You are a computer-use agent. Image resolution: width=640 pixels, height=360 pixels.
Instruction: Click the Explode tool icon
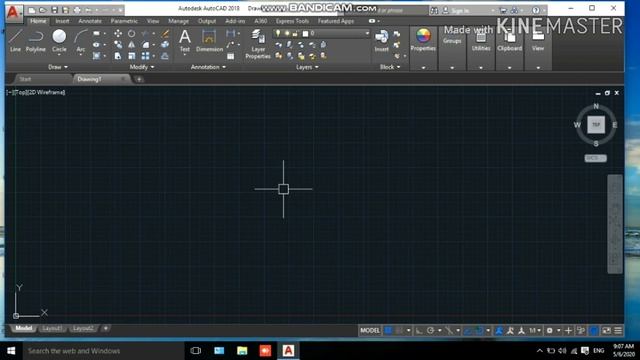click(x=165, y=44)
